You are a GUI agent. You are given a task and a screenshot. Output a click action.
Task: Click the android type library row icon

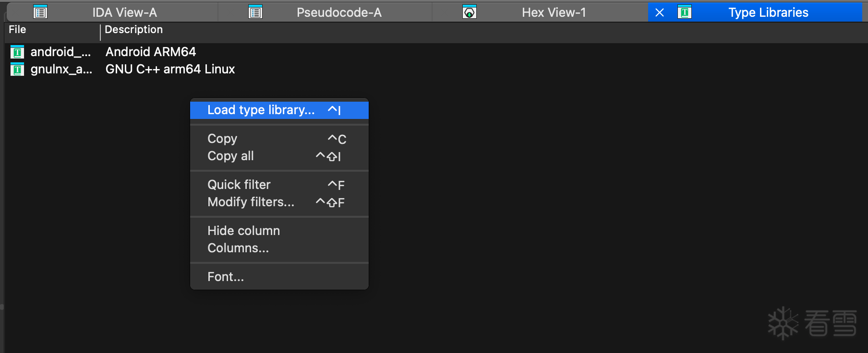(x=17, y=52)
